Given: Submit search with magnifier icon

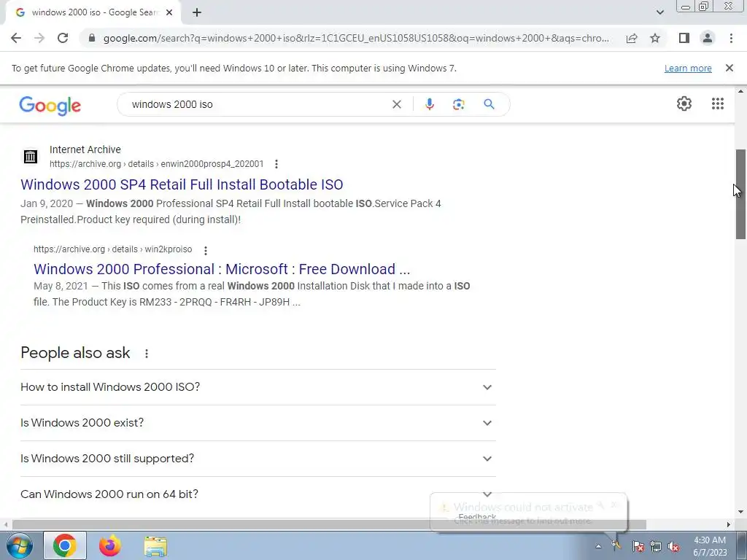Looking at the screenshot, I should 489,104.
